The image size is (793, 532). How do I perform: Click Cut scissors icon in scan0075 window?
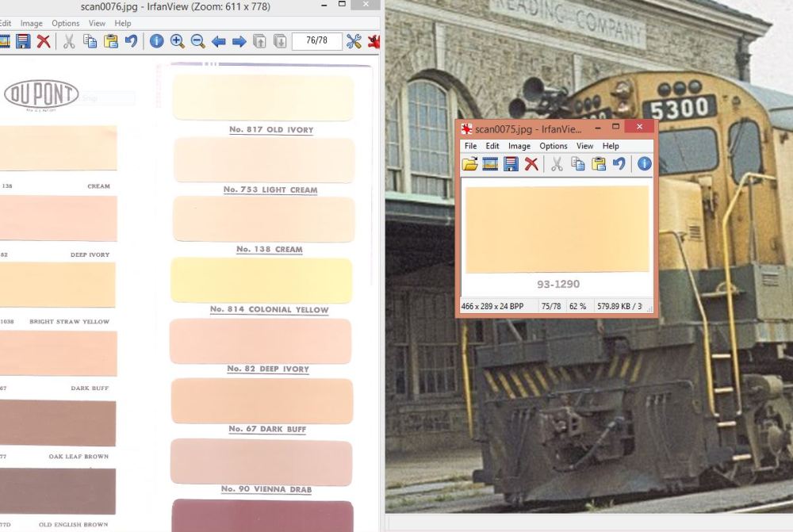point(557,164)
